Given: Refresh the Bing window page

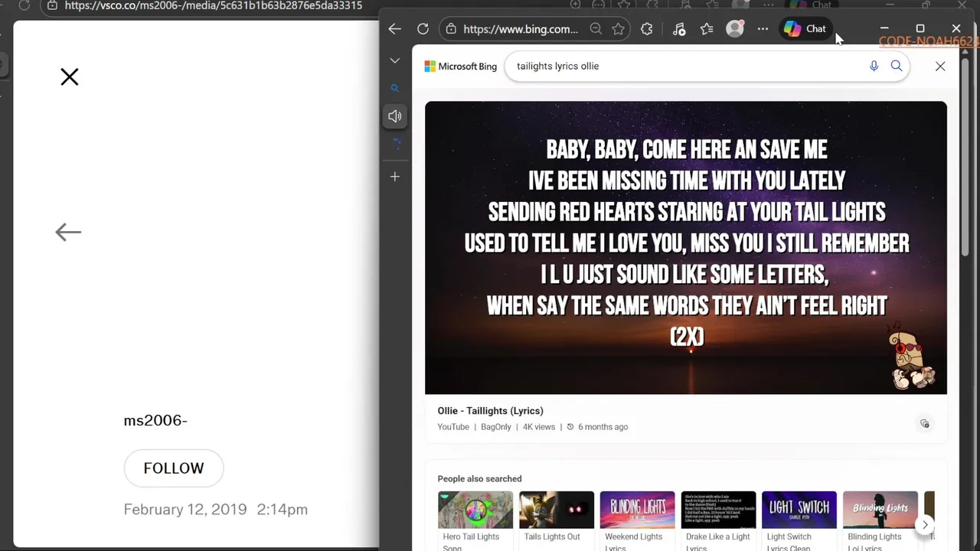Looking at the screenshot, I should click(423, 29).
